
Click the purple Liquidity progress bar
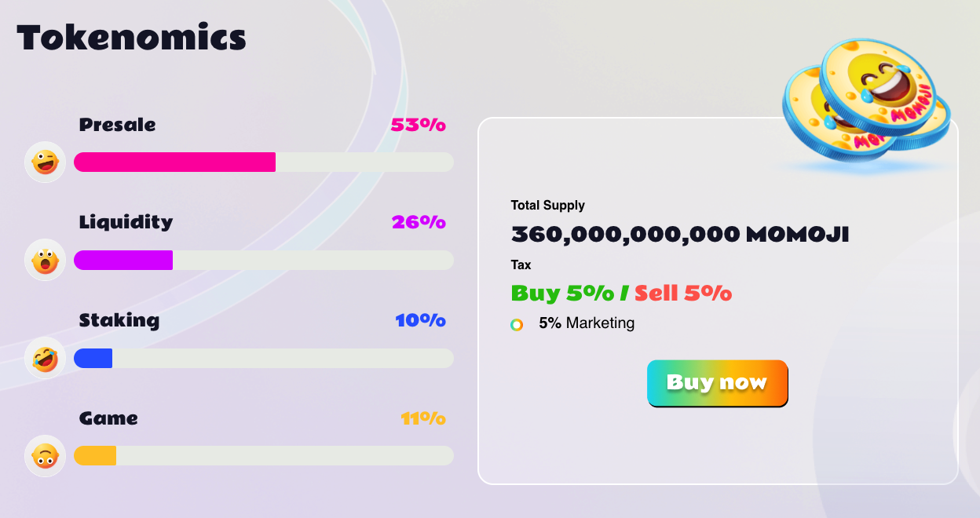(x=123, y=261)
